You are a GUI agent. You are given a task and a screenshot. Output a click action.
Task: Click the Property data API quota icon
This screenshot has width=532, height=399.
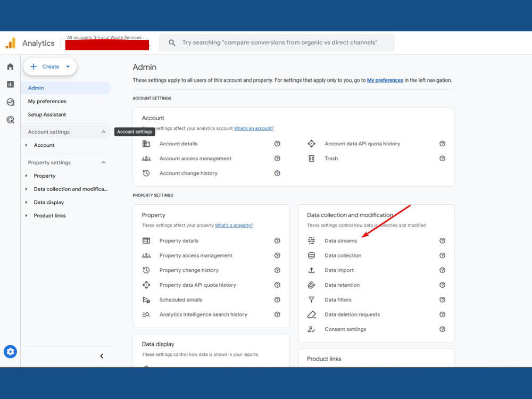146,285
